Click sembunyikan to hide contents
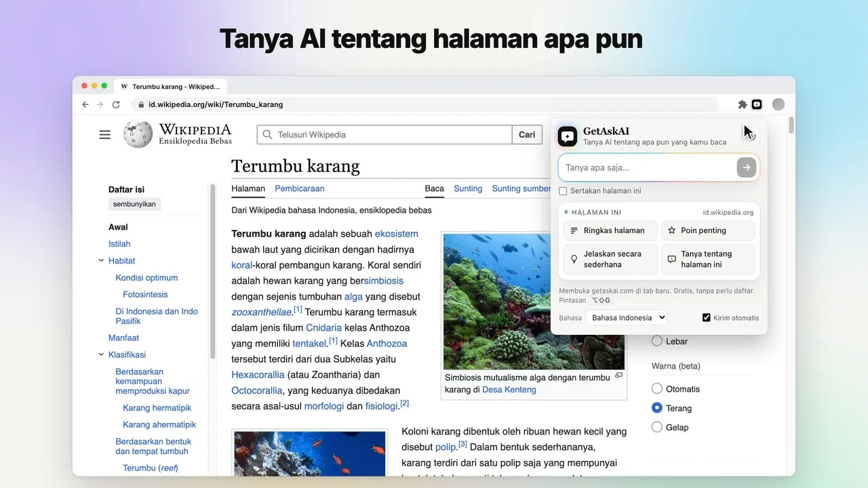 [x=134, y=204]
